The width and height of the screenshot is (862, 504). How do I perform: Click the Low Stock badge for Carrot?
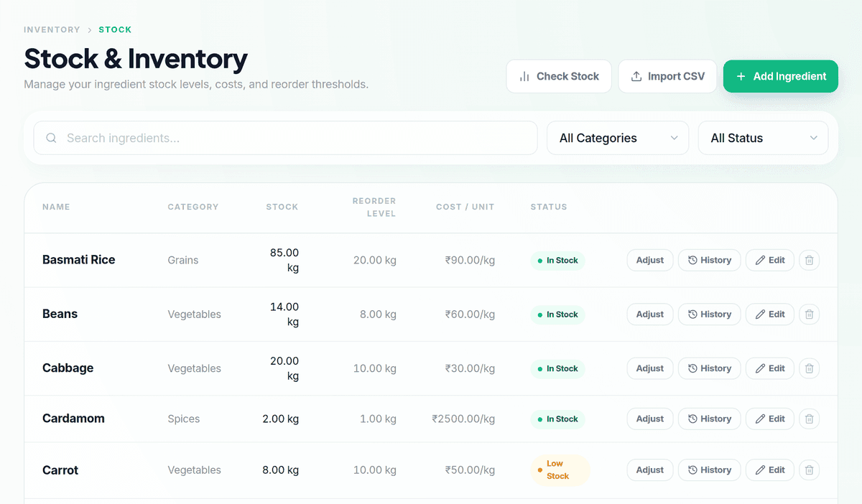click(560, 470)
